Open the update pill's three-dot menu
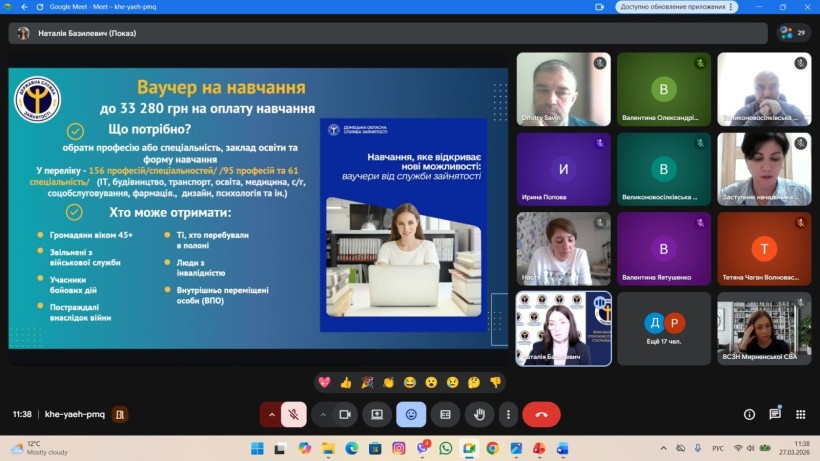 [731, 7]
